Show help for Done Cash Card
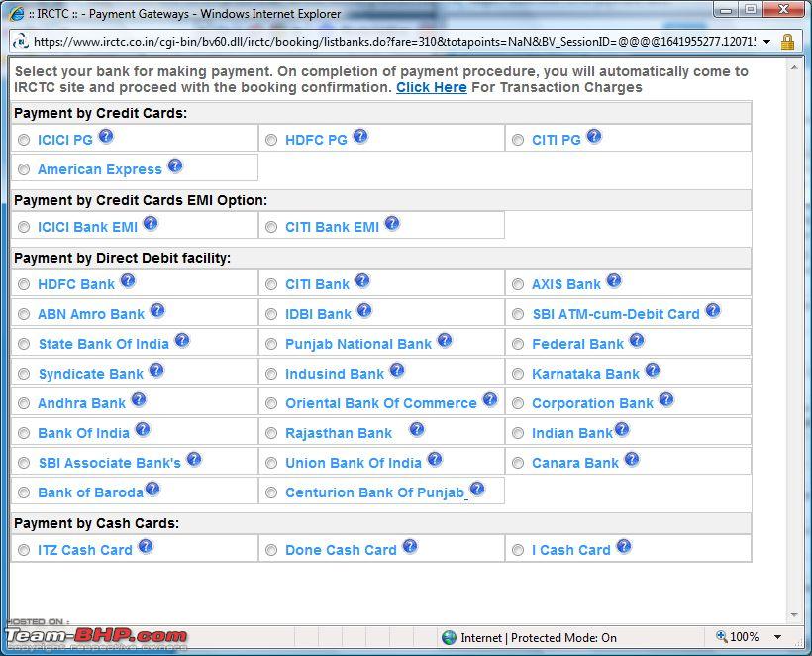Image resolution: width=812 pixels, height=656 pixels. [410, 546]
